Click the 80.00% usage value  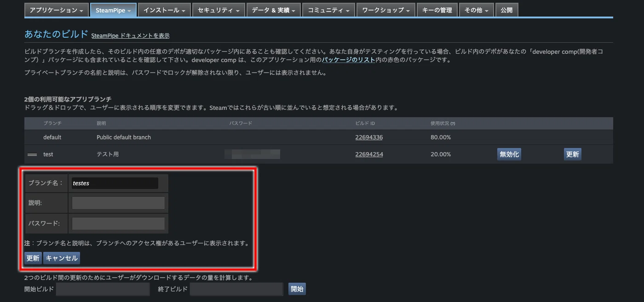(441, 137)
